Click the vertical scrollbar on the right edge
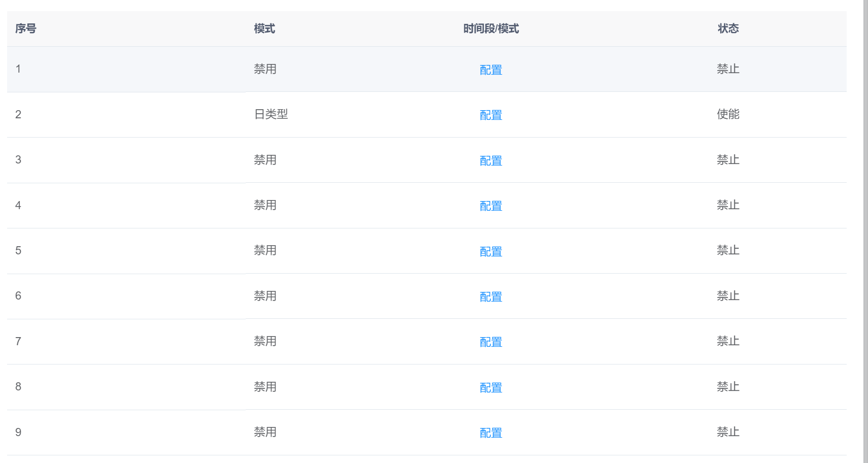The image size is (868, 463). (x=865, y=231)
